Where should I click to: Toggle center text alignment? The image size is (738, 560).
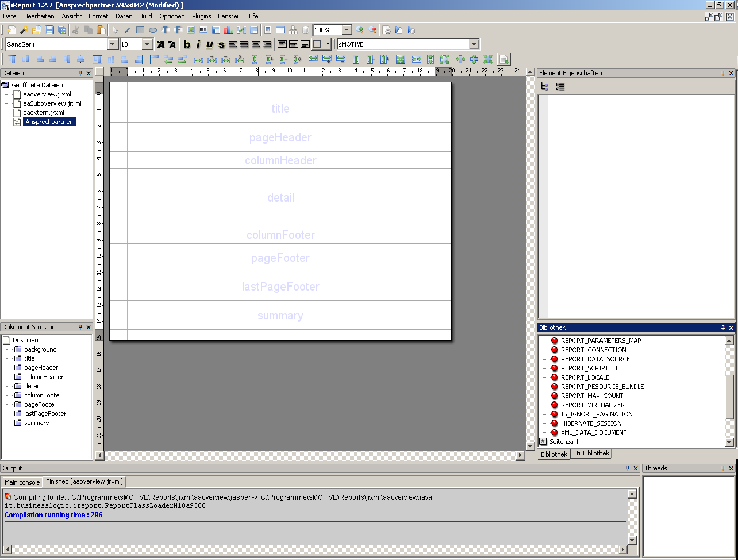pyautogui.click(x=256, y=44)
